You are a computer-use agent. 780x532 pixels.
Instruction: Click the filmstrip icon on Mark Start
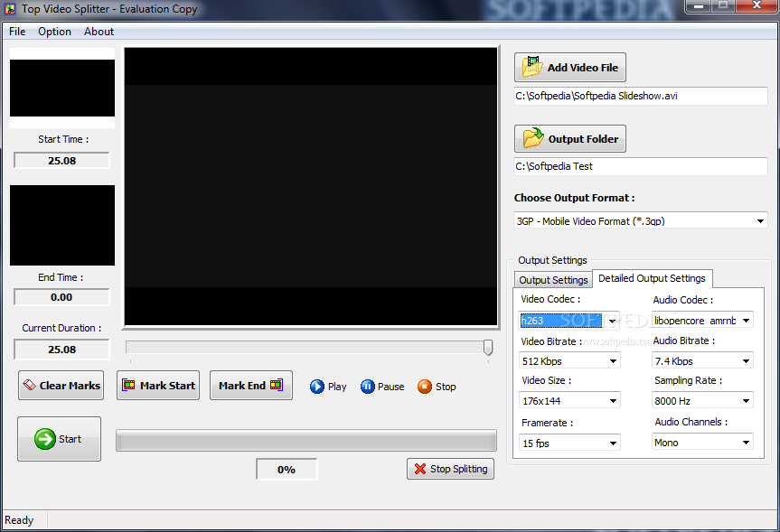[x=129, y=385]
